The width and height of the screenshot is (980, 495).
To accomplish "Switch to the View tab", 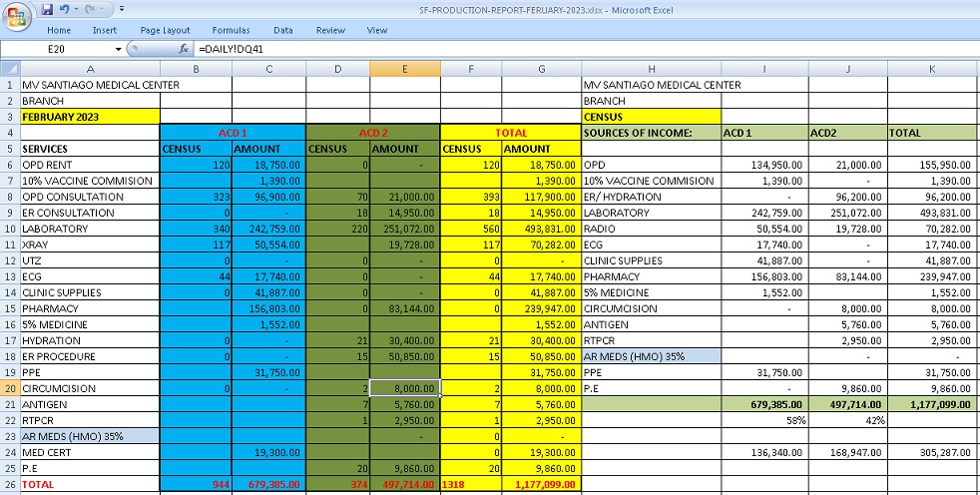I will click(377, 30).
